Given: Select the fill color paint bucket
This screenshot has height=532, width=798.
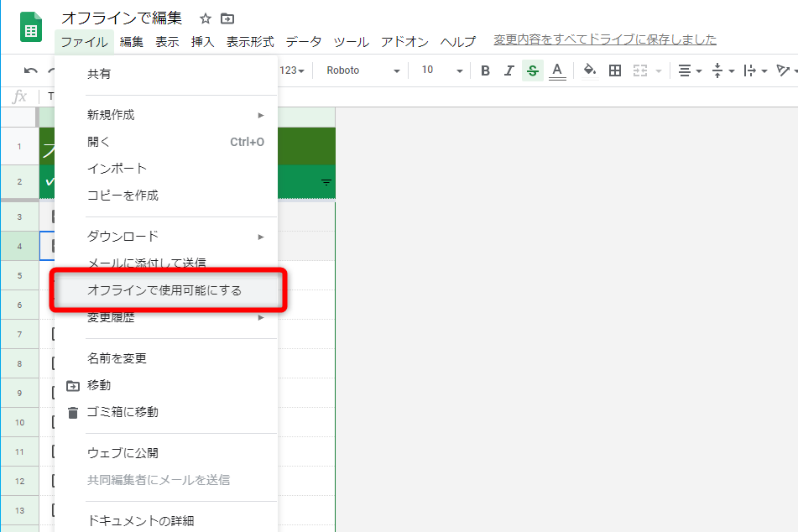Looking at the screenshot, I should click(x=589, y=70).
